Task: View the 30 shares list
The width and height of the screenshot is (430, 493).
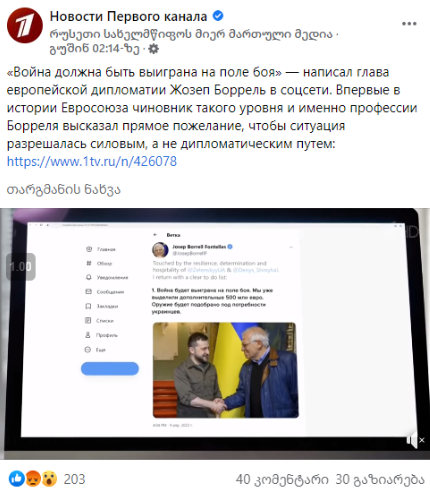Action: pyautogui.click(x=380, y=480)
